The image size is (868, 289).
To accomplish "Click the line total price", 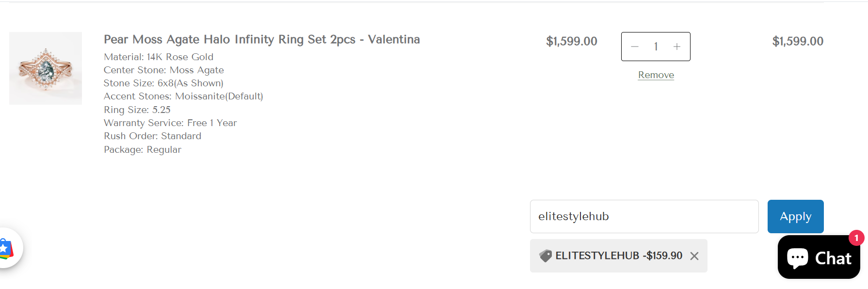I will [798, 41].
